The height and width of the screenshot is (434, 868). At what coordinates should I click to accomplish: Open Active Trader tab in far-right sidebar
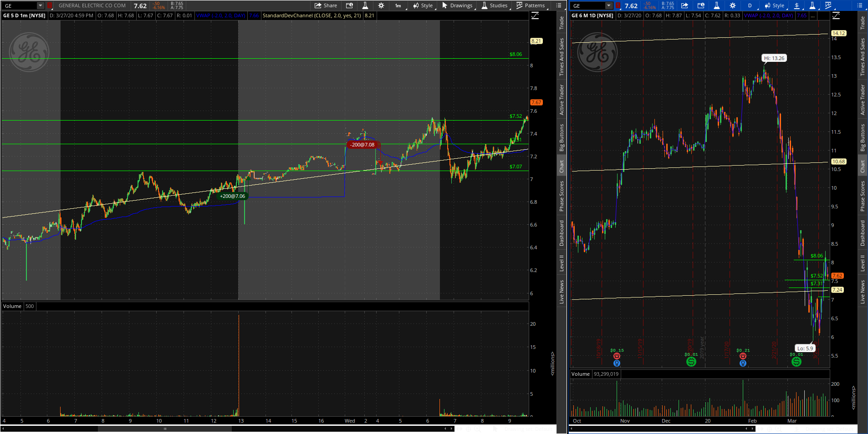tap(863, 100)
